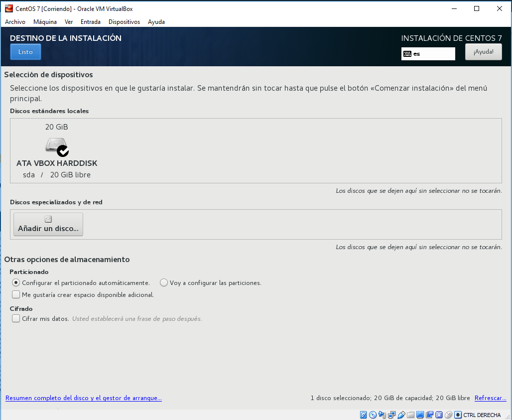
Task: Click the shared folders icon in status bar
Action: coord(411,415)
